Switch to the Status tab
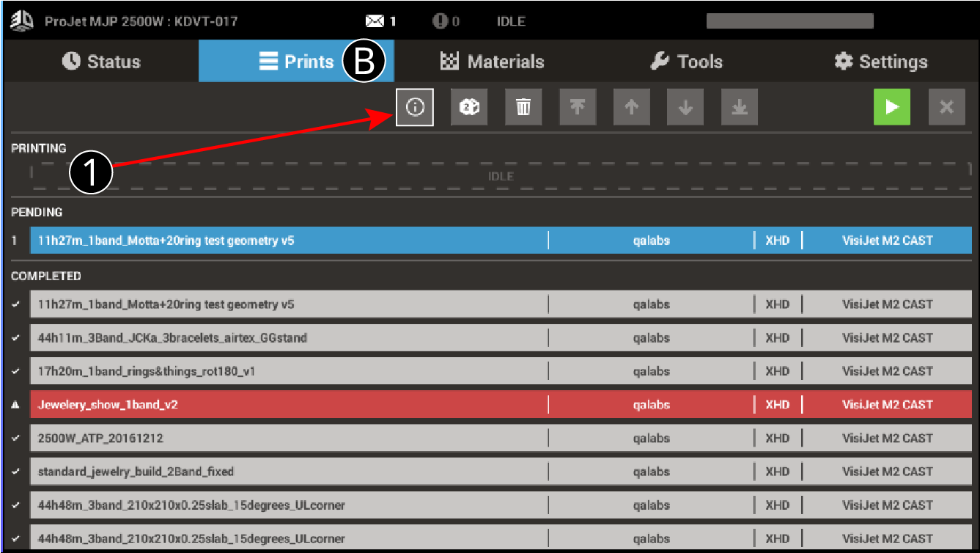Viewport: 980px width, 553px height. (102, 62)
